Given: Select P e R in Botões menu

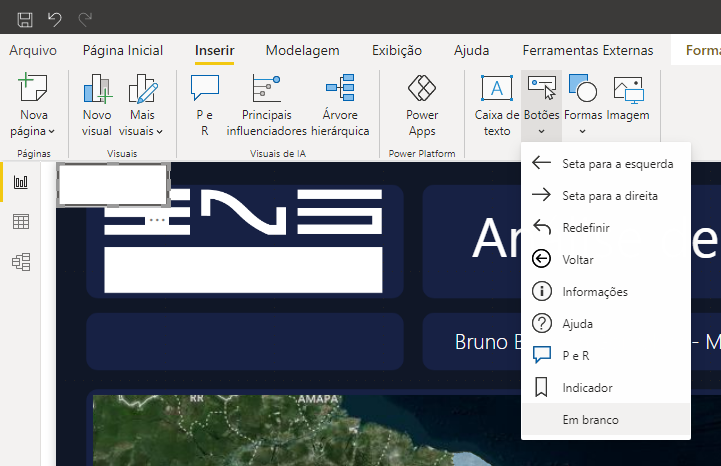Looking at the screenshot, I should pyautogui.click(x=606, y=356).
